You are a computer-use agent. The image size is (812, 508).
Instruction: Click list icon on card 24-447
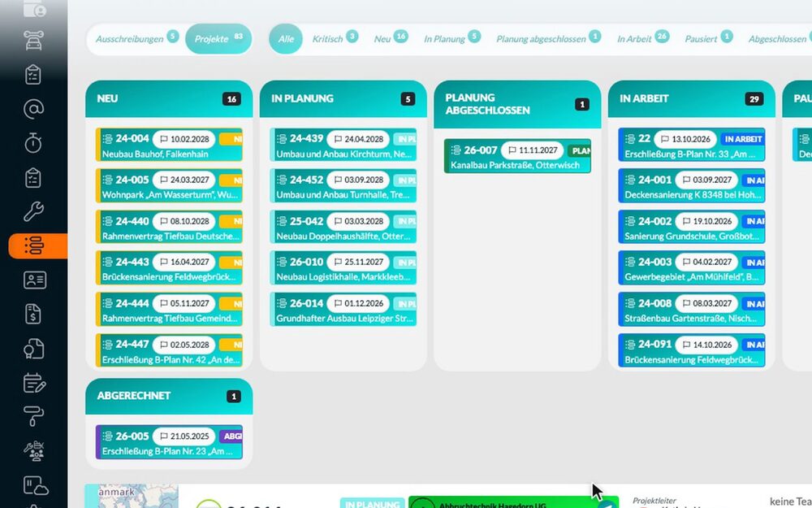point(108,344)
